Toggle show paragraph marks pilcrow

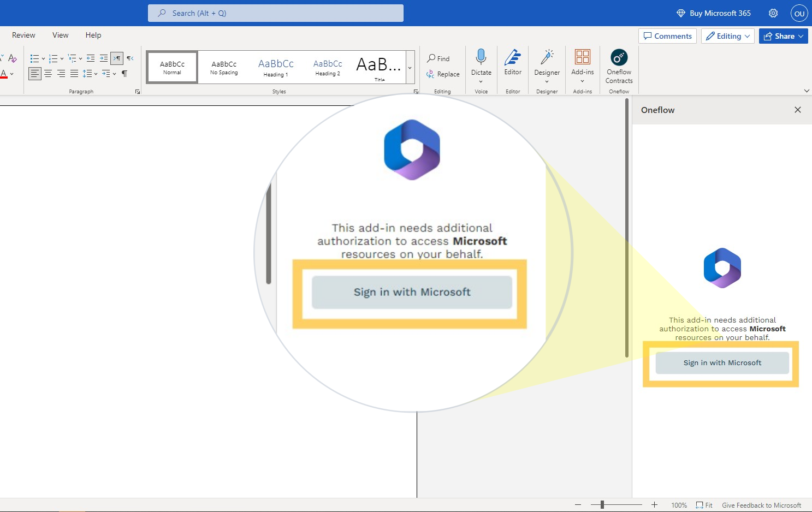coord(125,74)
